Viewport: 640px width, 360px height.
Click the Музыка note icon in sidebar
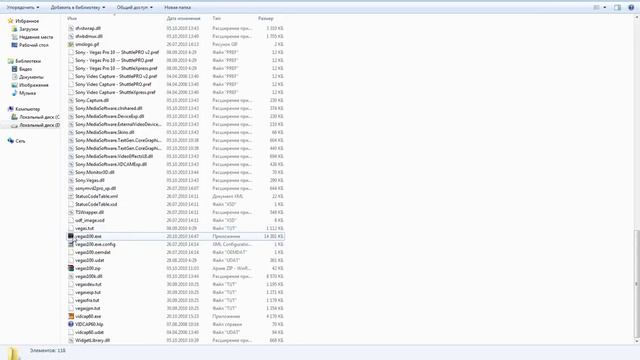14,93
